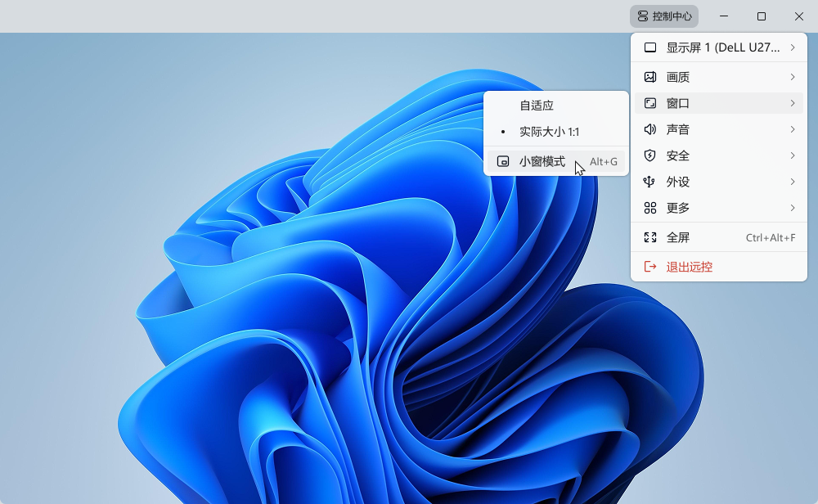Open the 显示屏 1 (DeLL U27...) entry
This screenshot has height=504, width=818.
[x=719, y=47]
